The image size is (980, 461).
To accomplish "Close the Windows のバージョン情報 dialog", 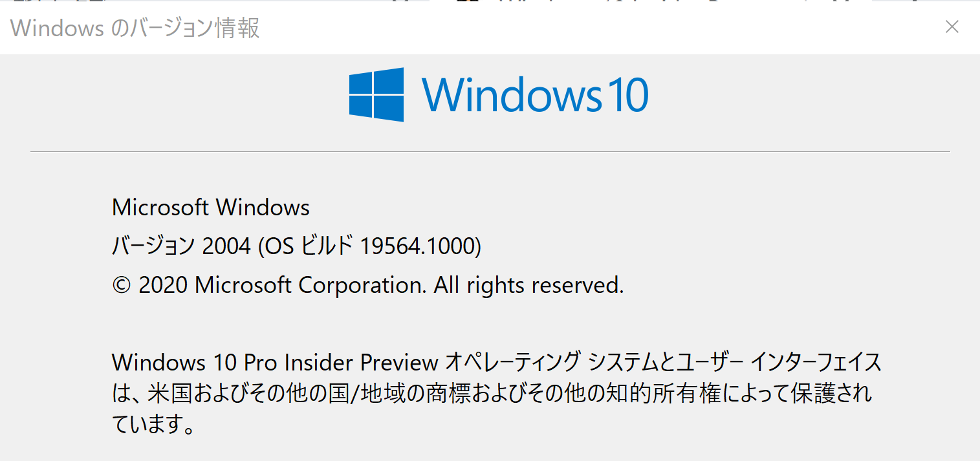I will pos(952,27).
